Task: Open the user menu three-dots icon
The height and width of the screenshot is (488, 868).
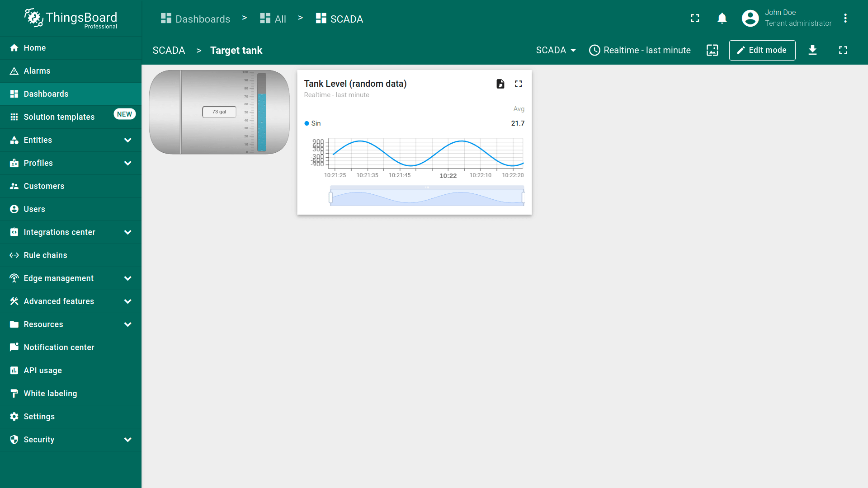Action: pyautogui.click(x=845, y=19)
